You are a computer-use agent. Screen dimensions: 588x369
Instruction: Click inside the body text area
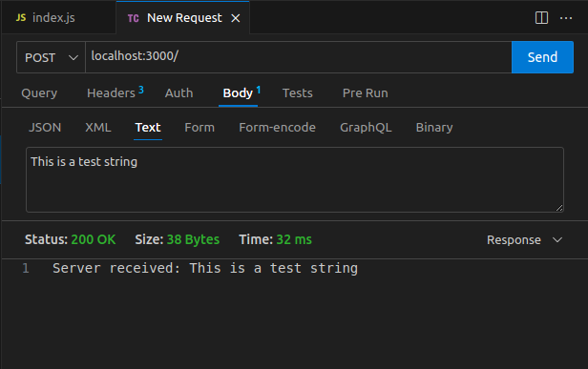click(295, 179)
